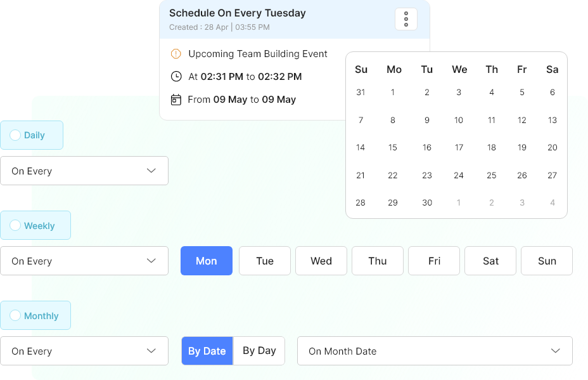
Task: Enable the Daily schedule toggle
Action: coord(15,135)
